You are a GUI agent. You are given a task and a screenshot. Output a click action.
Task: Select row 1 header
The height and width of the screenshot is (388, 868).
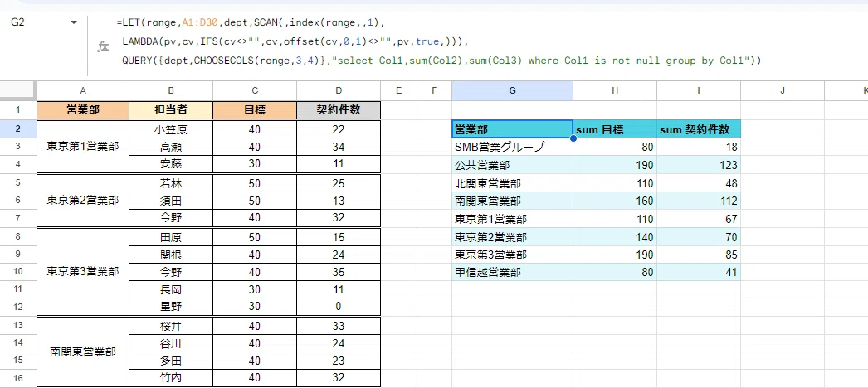[17, 110]
